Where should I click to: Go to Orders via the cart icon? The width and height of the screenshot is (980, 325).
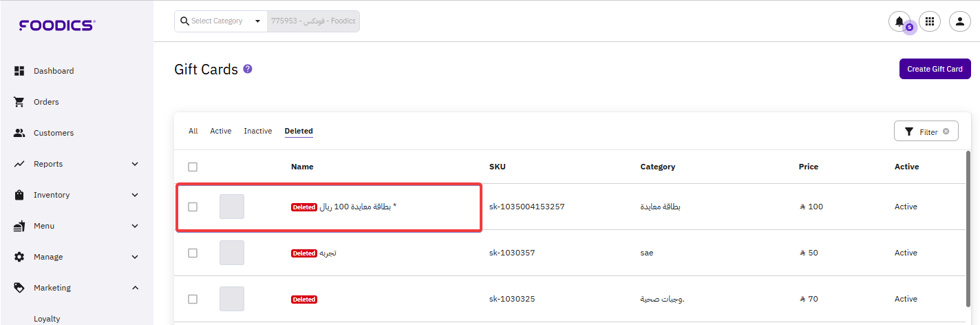[x=19, y=102]
